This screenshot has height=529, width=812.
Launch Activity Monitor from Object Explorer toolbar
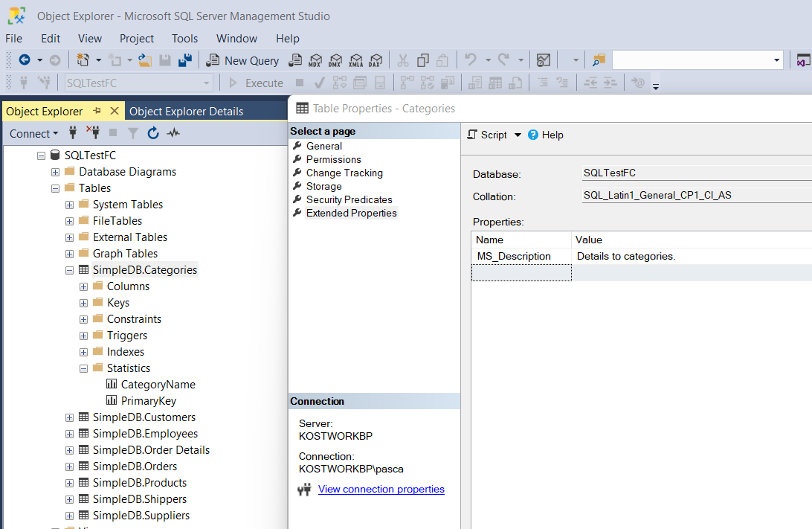click(x=173, y=132)
